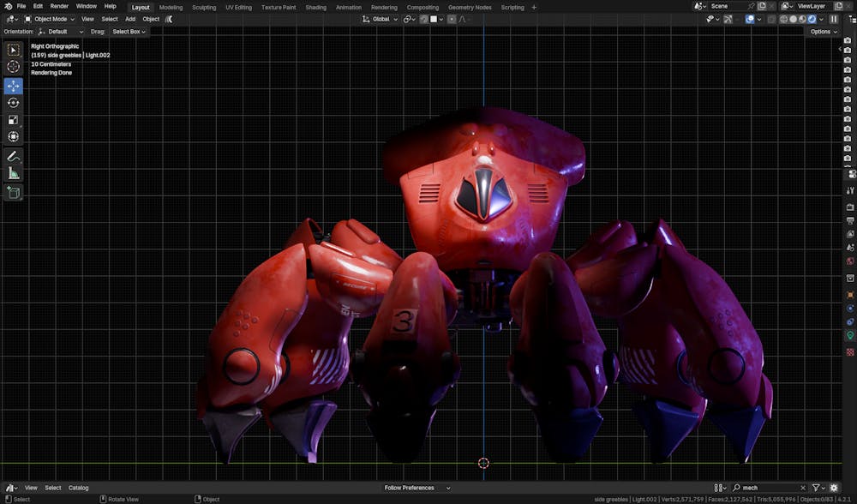The height and width of the screenshot is (504, 857).
Task: Switch to the Sculpting workspace tab
Action: 204,7
